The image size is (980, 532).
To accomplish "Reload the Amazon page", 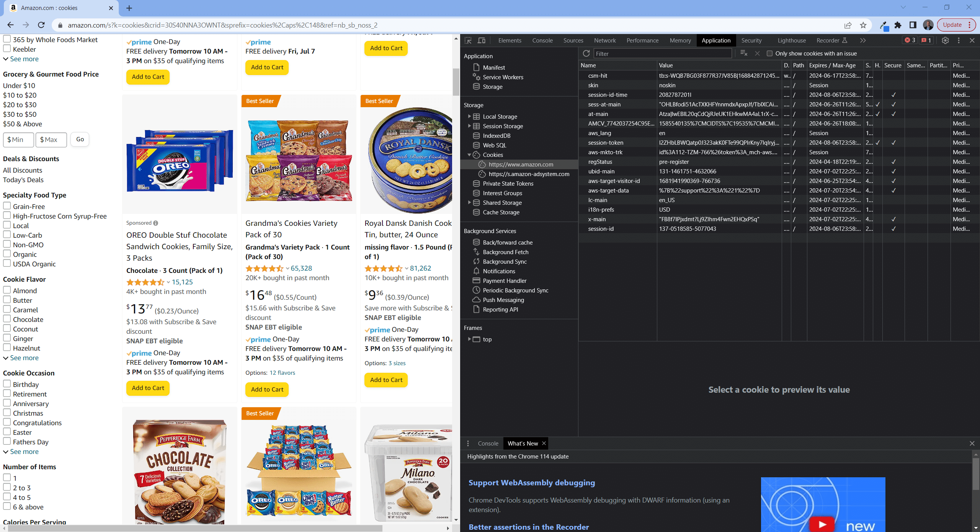I will click(x=41, y=25).
